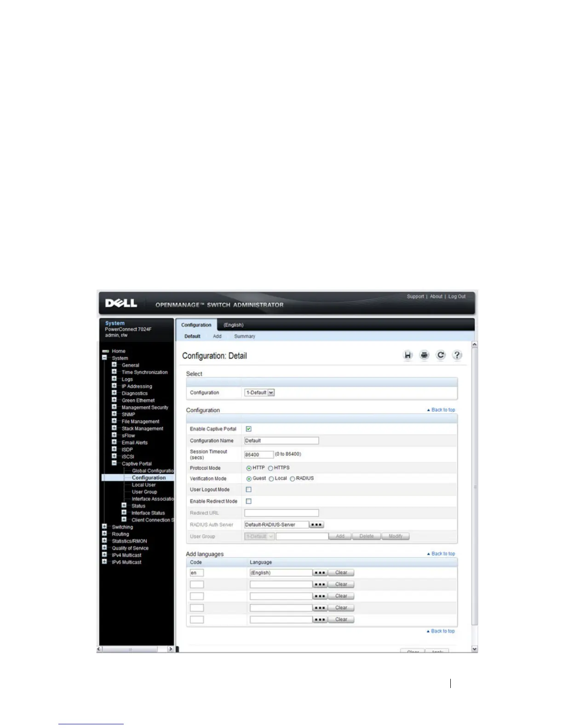Screen dimensions: 563x728
Task: Expand the SNMP tree node
Action: click(x=114, y=414)
